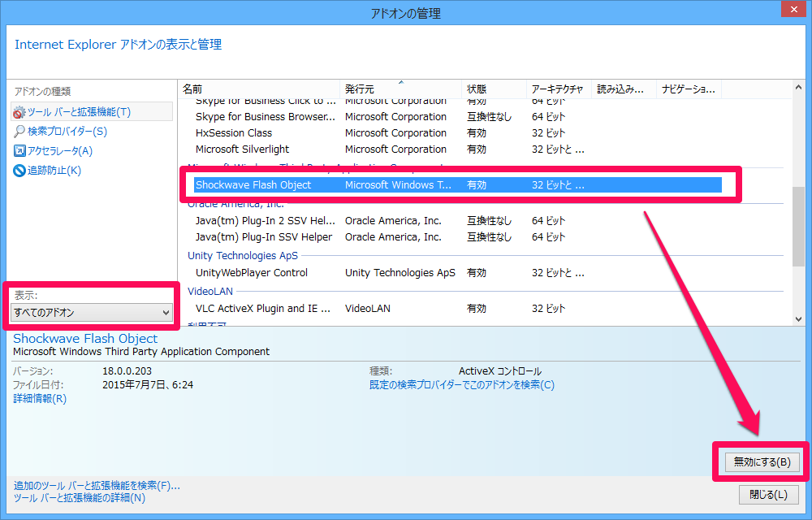This screenshot has width=812, height=520.
Task: Select VLC ActiveX Plugin entry
Action: pos(262,309)
